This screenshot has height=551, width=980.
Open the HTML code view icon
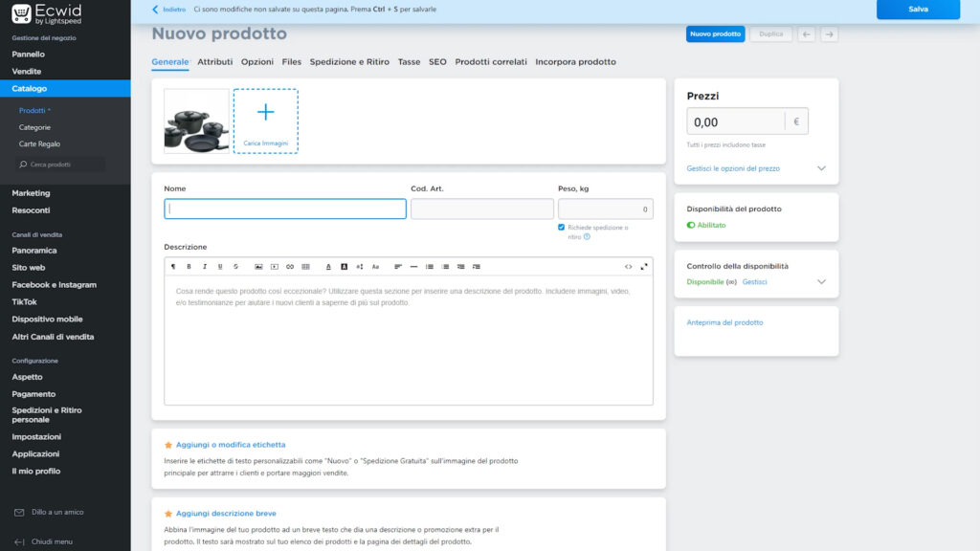628,266
